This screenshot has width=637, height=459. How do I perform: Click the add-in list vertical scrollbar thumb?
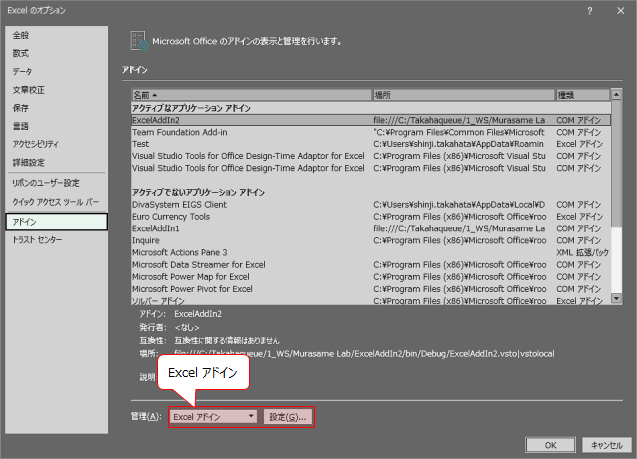click(x=616, y=164)
